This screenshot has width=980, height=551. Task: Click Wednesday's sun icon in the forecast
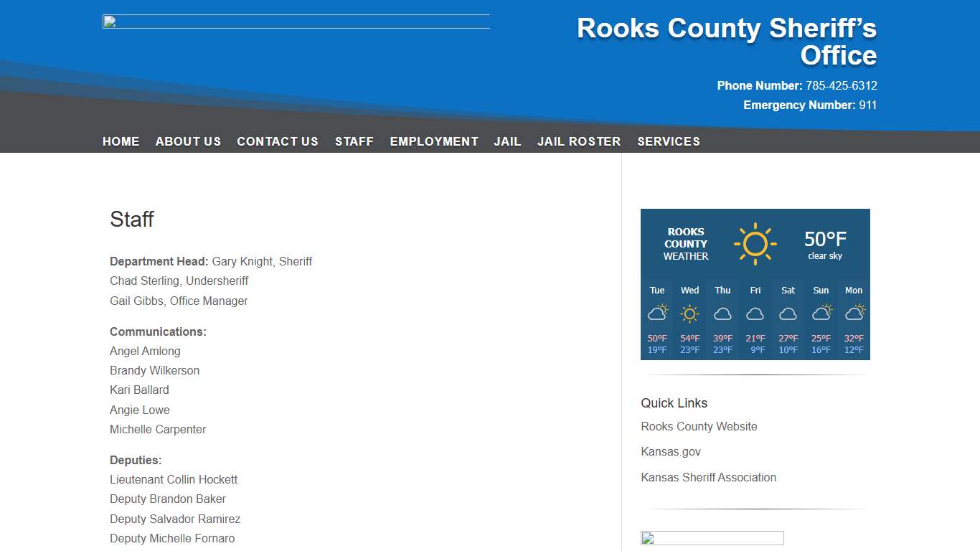689,313
